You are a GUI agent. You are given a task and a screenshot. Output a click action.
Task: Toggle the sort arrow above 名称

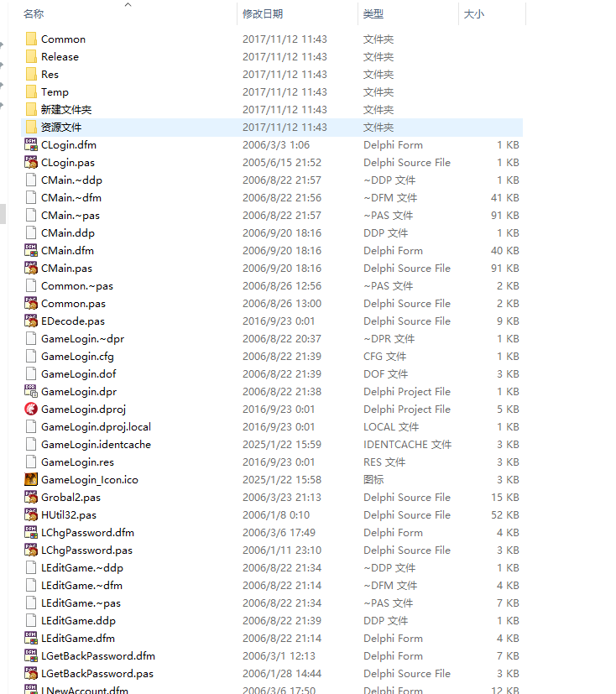point(128,5)
